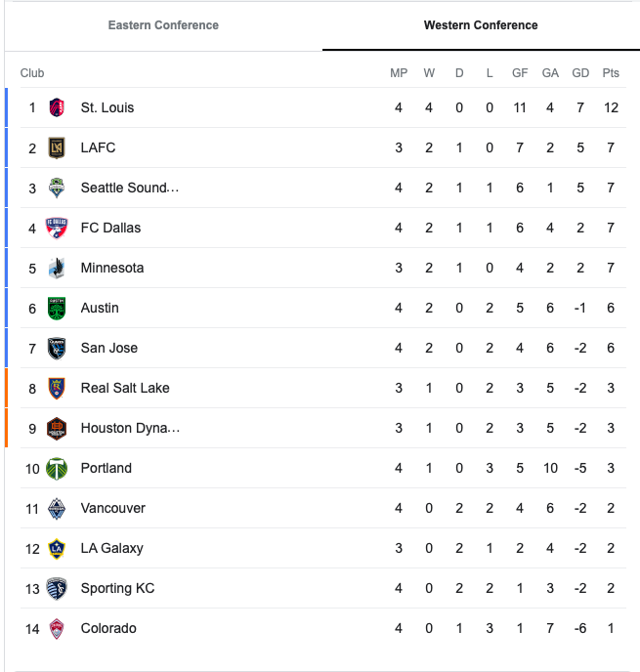Click the Houston Dynamo crest icon

[57, 428]
